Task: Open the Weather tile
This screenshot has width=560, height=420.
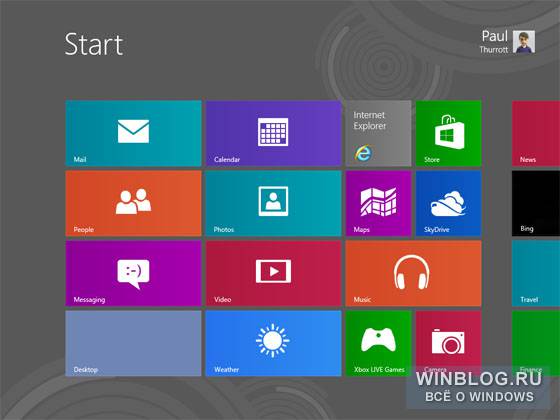Action: 274,343
